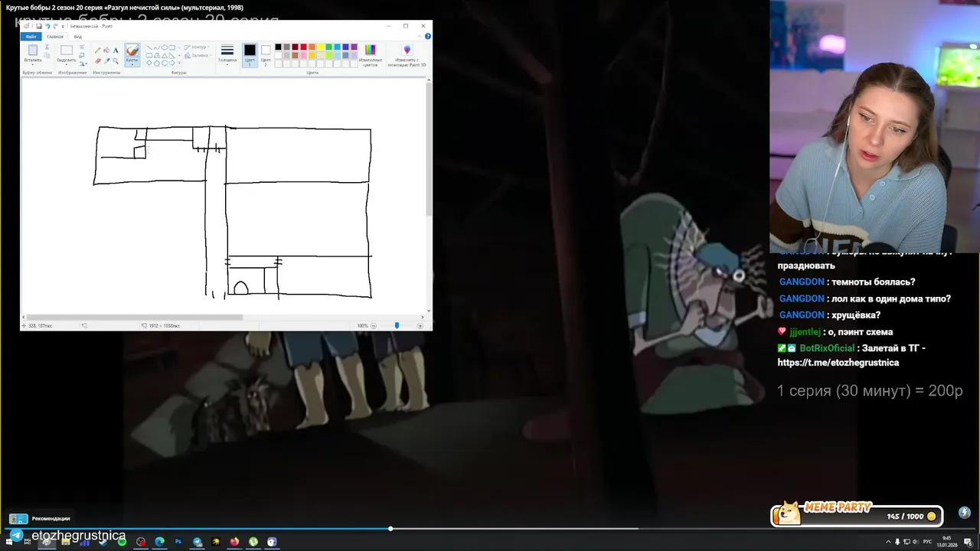Open the Select dropdown arrow under Выделить
This screenshot has height=551, width=980.
pyautogui.click(x=67, y=64)
